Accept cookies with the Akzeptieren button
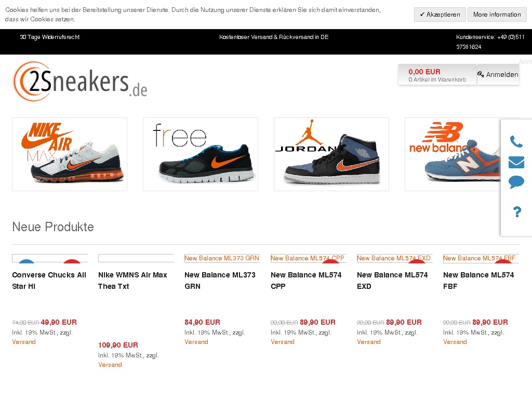Image resolution: width=532 pixels, height=399 pixels. [440, 15]
